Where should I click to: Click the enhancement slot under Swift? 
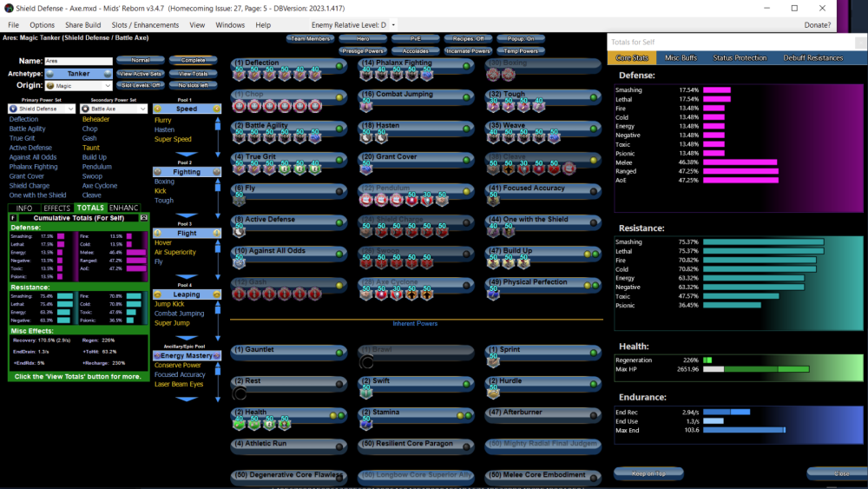click(365, 393)
